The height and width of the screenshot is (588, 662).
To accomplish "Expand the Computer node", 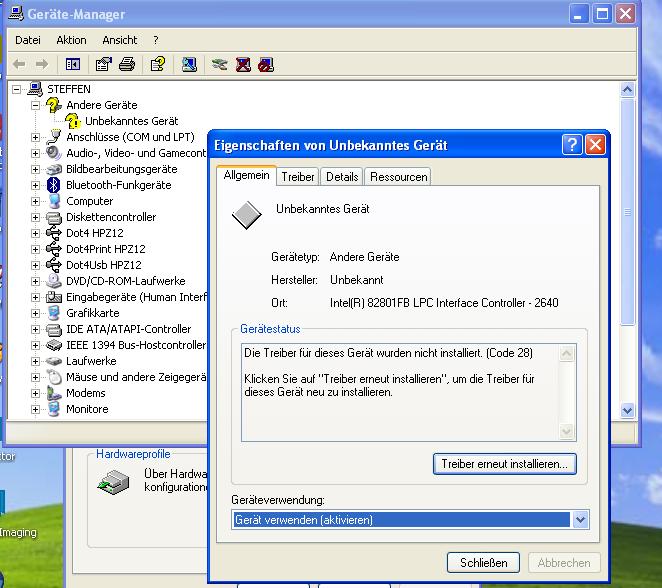I will tap(35, 201).
